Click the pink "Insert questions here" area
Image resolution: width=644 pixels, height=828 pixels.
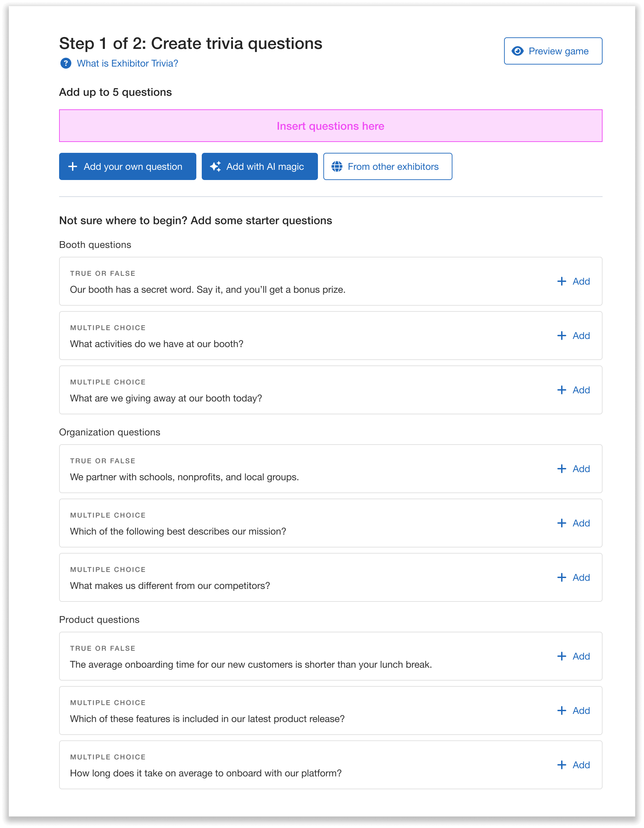[x=330, y=126]
